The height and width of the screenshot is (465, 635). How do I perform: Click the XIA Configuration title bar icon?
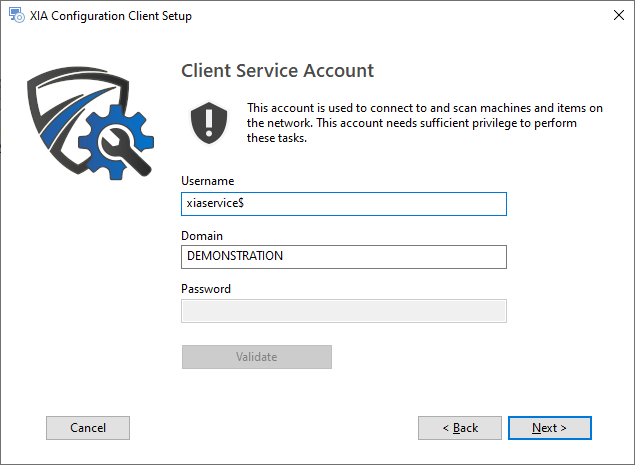16,16
